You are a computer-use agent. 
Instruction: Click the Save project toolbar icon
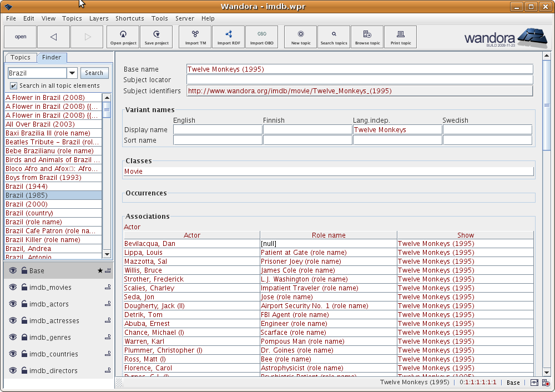coord(156,37)
